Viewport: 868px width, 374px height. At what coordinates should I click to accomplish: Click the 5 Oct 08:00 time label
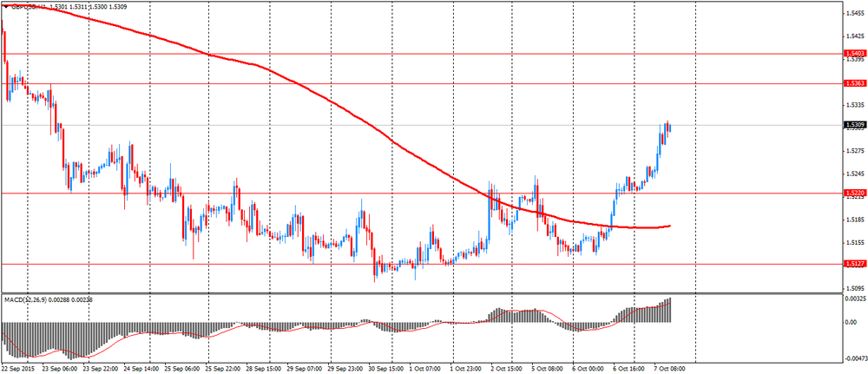[548, 367]
